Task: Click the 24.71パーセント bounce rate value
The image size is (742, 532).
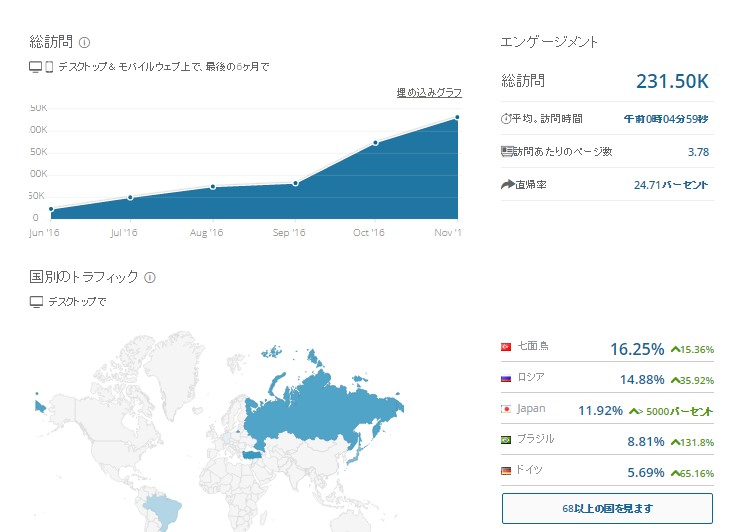Action: point(671,185)
